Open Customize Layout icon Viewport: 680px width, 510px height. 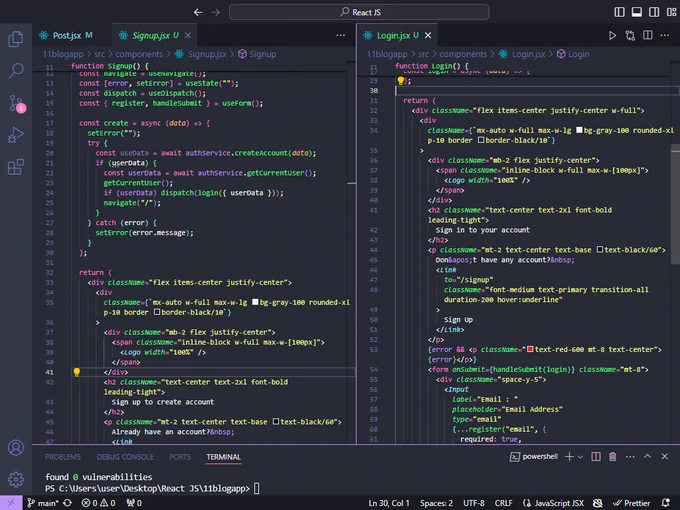tap(671, 12)
